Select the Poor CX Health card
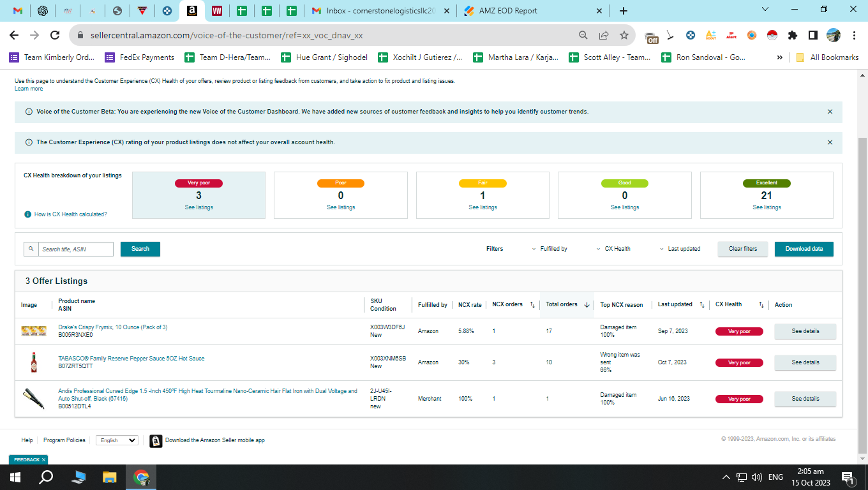 click(x=341, y=195)
